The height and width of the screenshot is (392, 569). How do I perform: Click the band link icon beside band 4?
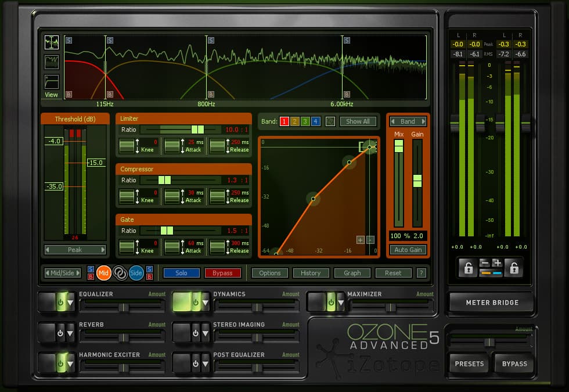(x=330, y=121)
